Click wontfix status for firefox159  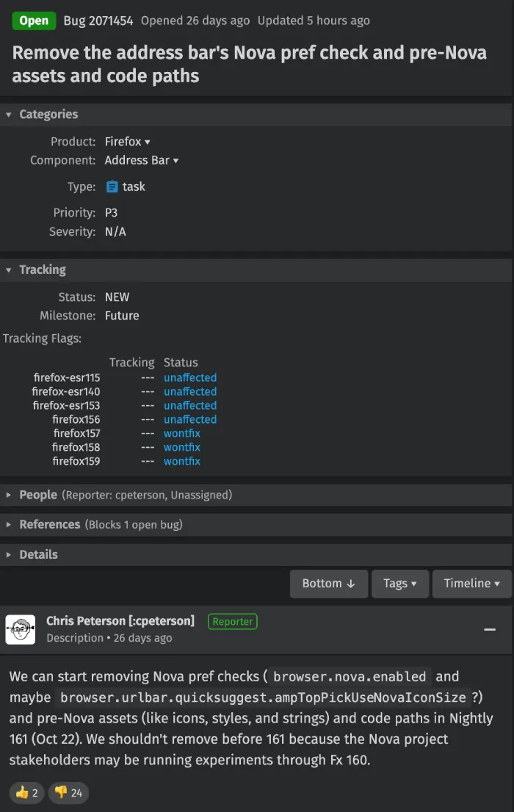(182, 461)
